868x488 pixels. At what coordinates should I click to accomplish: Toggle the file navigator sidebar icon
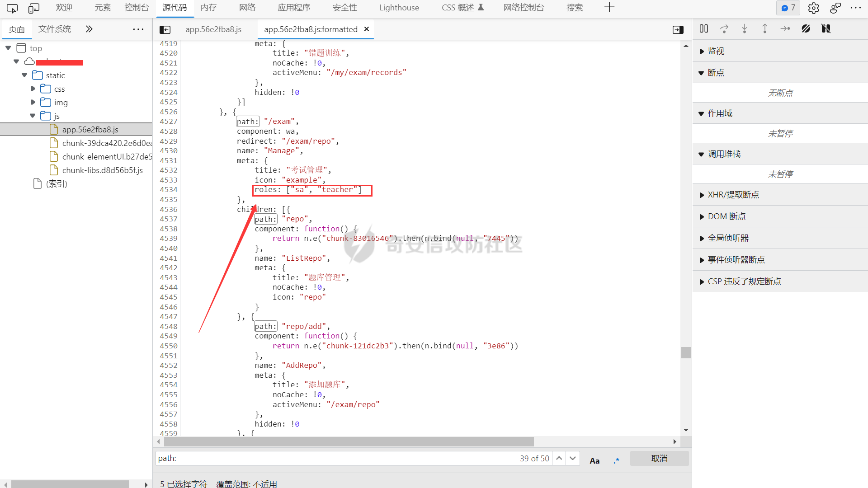pyautogui.click(x=165, y=29)
